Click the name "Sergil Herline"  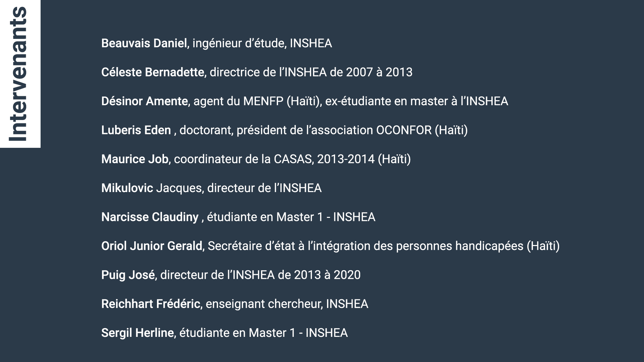point(138,333)
